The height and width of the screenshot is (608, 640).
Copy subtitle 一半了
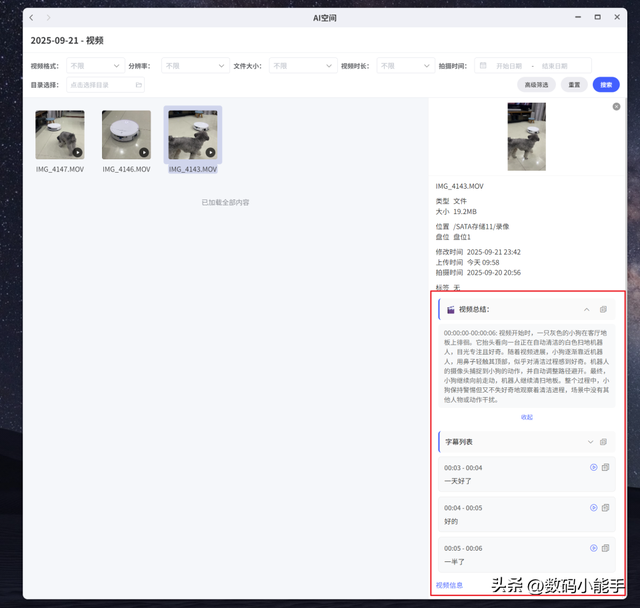click(605, 548)
